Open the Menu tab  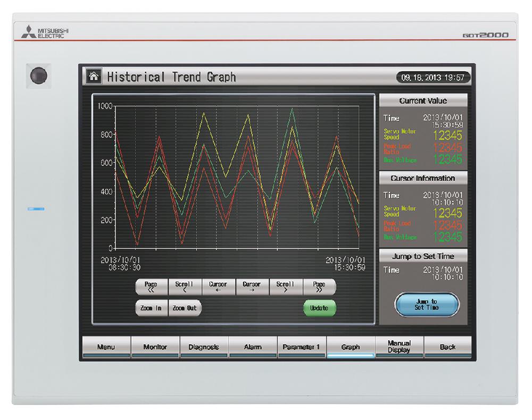[106, 347]
